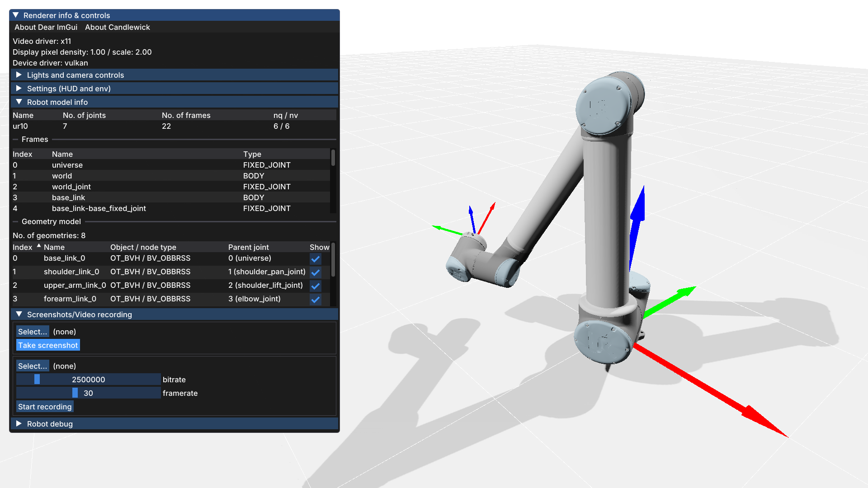
Task: Click the Frames table scrollbar
Action: click(333, 158)
